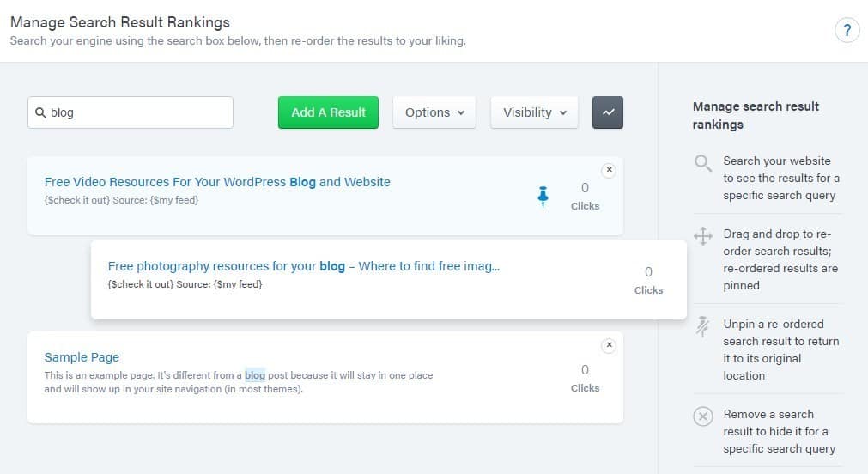Click the drag-and-drop arrows icon in sidebar
Screen dimensions: 868x474
703,236
